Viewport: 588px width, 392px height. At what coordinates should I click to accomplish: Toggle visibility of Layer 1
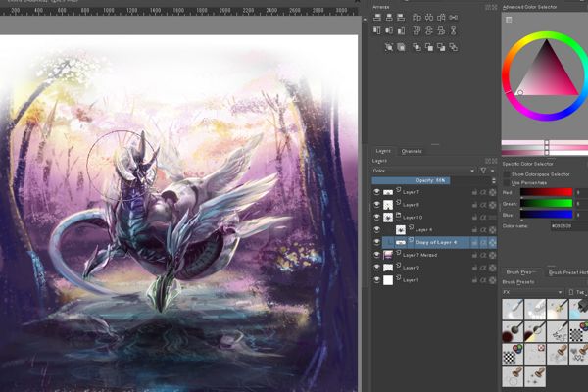(377, 280)
